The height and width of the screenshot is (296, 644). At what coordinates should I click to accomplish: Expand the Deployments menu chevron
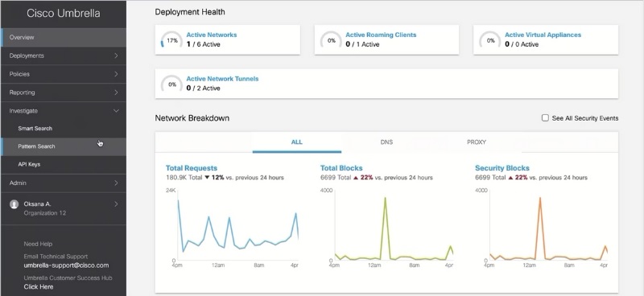(116, 55)
